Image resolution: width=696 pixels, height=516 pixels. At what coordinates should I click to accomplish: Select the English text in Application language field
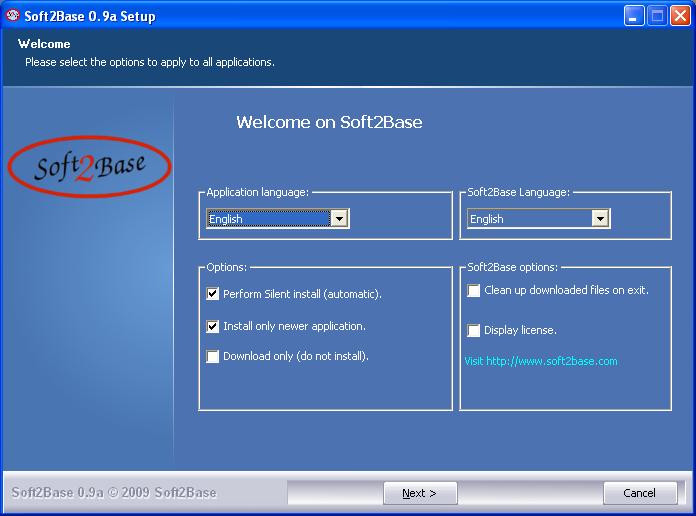225,219
